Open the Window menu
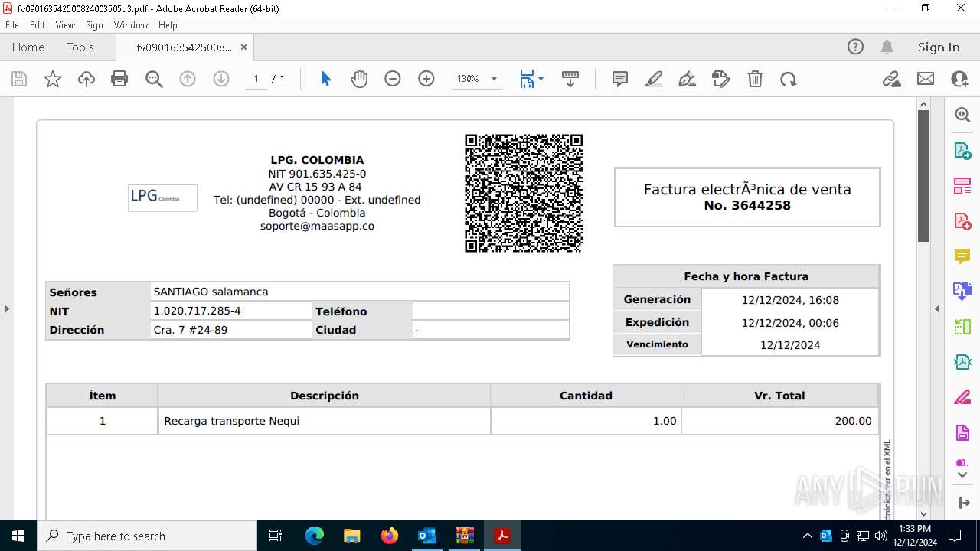Image resolution: width=980 pixels, height=551 pixels. 131,25
